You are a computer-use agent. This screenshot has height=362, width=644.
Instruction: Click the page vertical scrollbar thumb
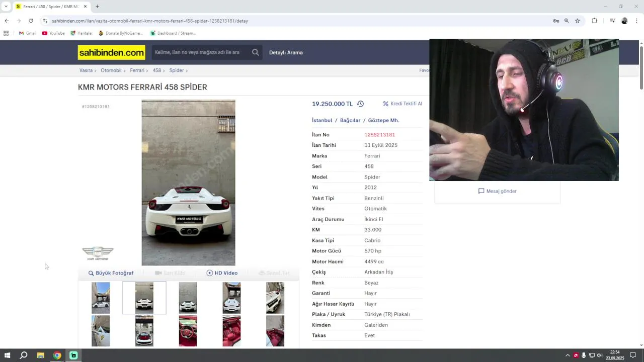coord(641,68)
